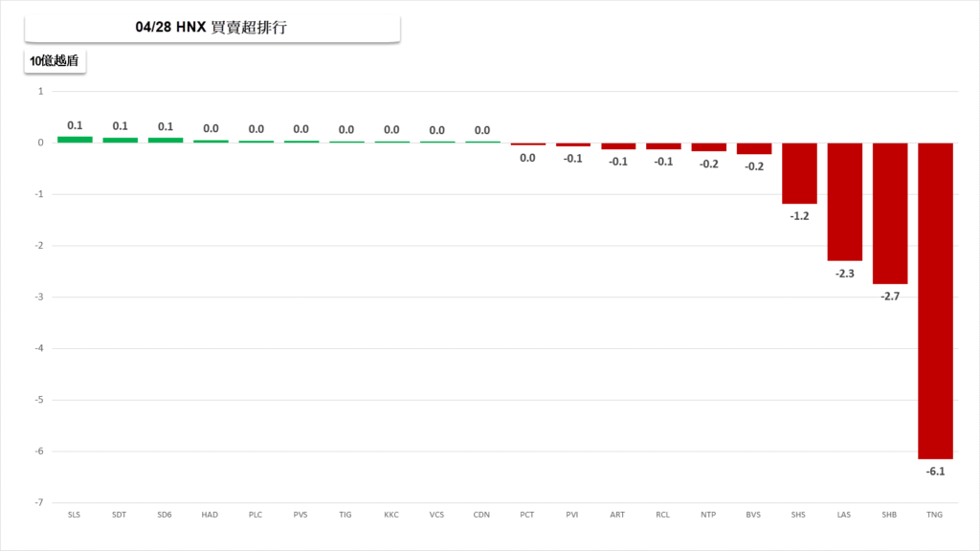Select the HAD axis category label
The width and height of the screenshot is (980, 551).
coord(210,515)
